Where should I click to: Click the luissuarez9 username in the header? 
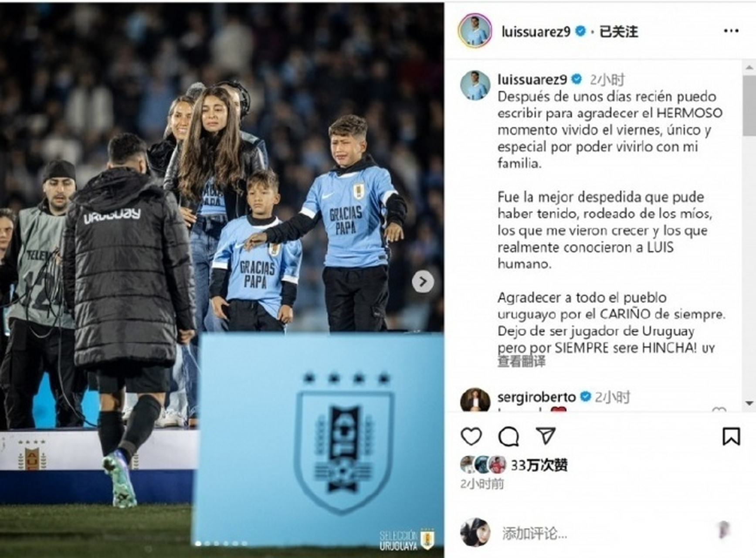point(536,31)
